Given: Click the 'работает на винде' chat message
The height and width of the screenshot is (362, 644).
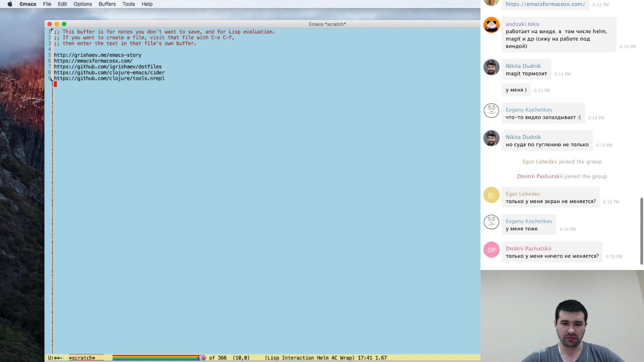Looking at the screenshot, I should coord(556,39).
